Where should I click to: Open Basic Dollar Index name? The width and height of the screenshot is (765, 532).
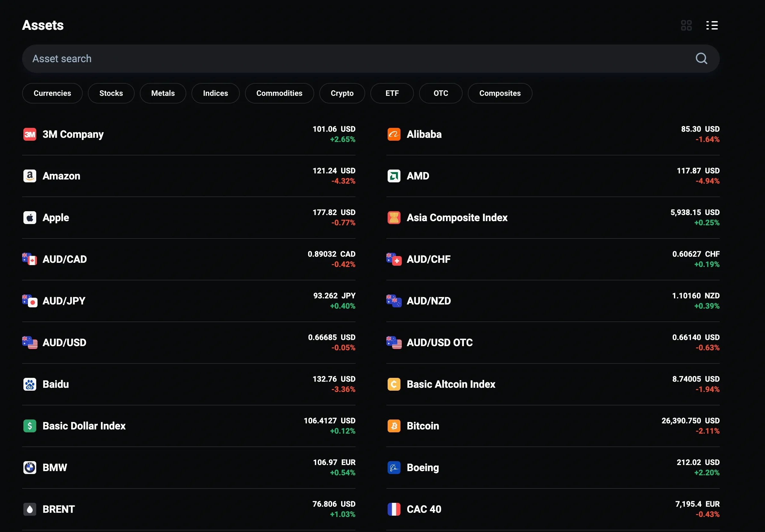84,426
